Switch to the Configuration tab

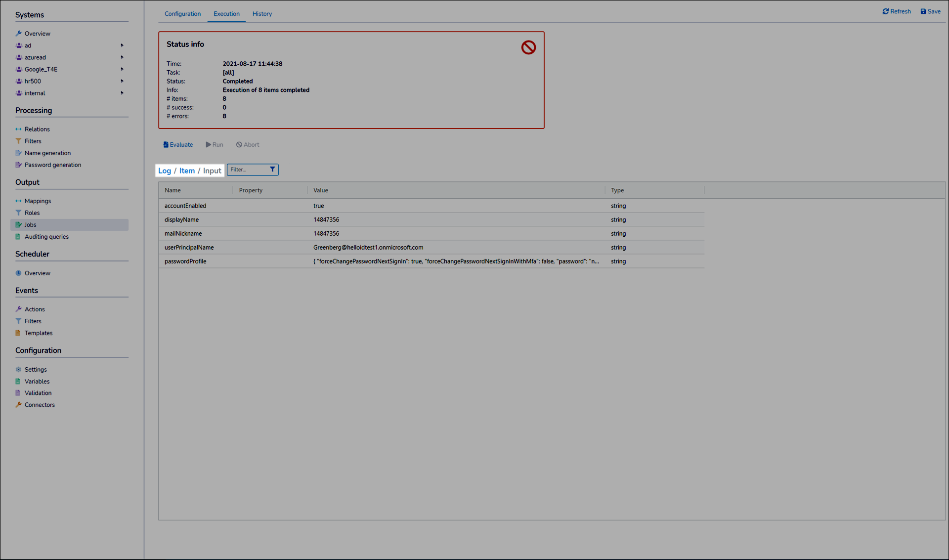point(182,14)
